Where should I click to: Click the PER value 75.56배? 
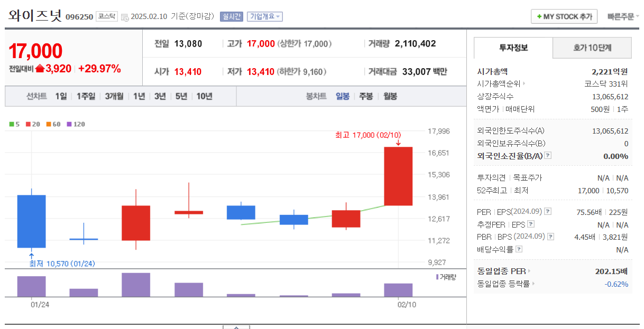click(589, 212)
